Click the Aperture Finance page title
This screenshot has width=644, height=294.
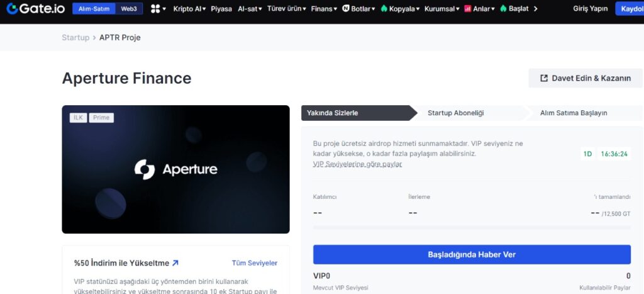(126, 78)
